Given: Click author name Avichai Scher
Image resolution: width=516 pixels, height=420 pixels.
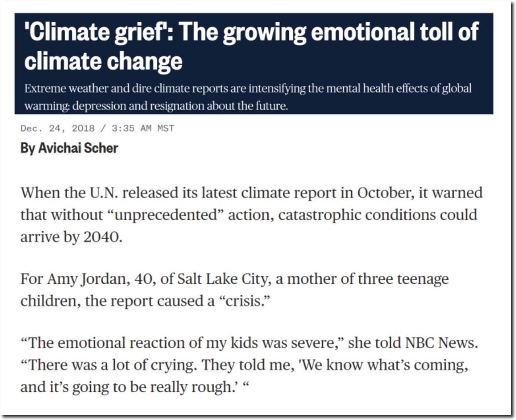Looking at the screenshot, I should [x=78, y=148].
